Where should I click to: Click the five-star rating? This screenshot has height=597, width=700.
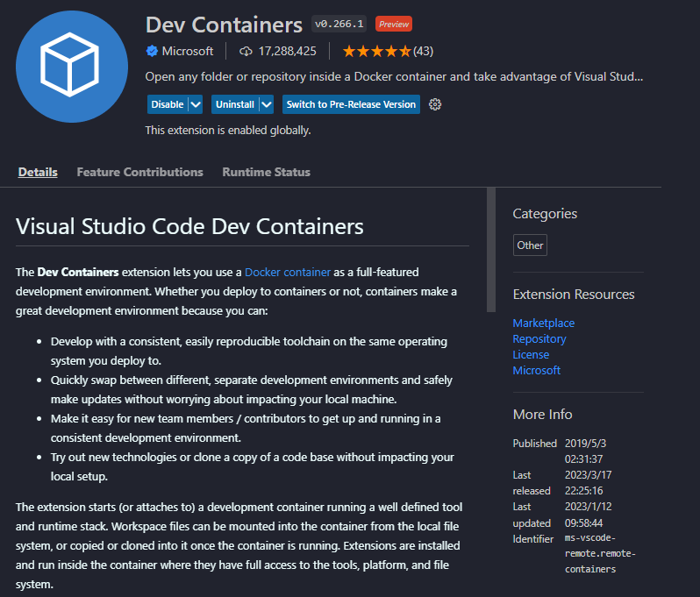377,52
